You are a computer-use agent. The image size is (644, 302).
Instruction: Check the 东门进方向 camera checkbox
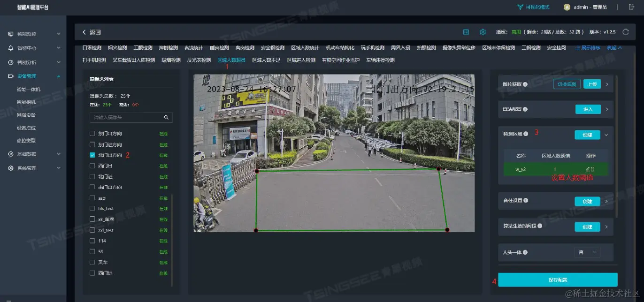pos(92,144)
